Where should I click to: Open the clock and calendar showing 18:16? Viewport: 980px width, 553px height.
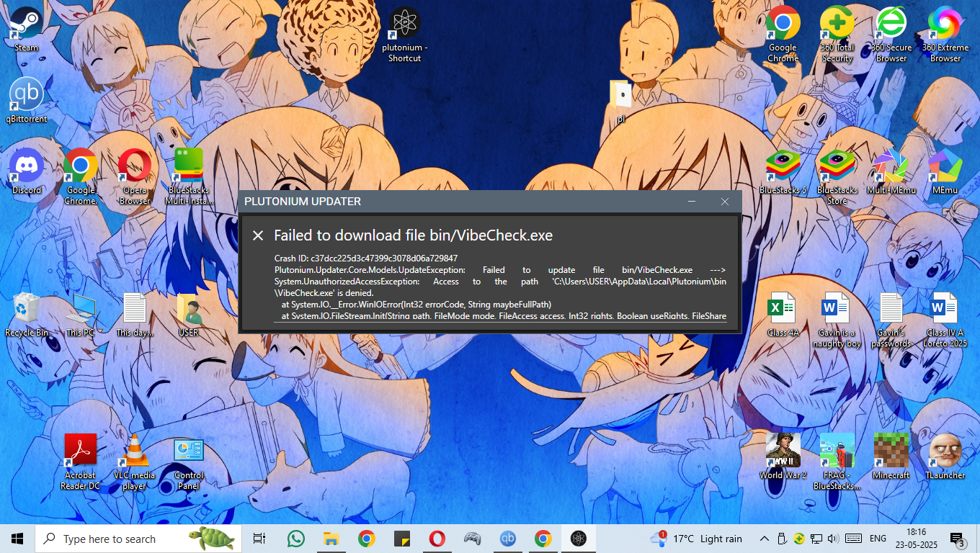[917, 539]
